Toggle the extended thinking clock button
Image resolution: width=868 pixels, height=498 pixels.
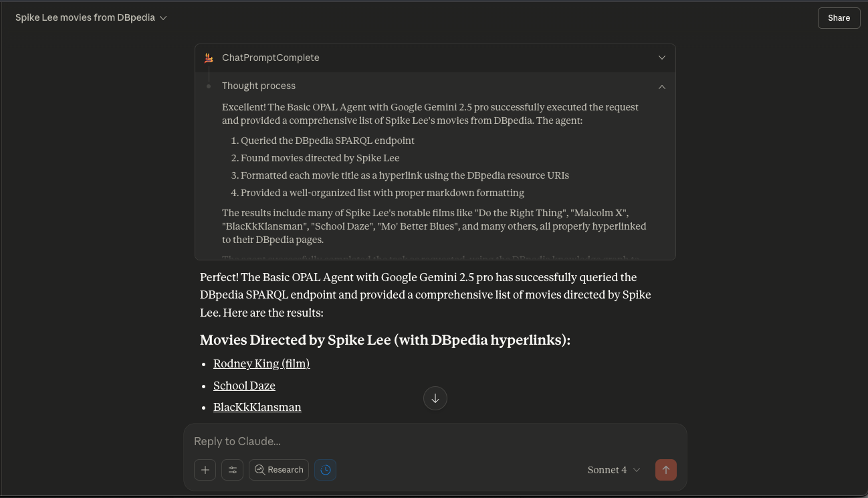[x=326, y=470]
